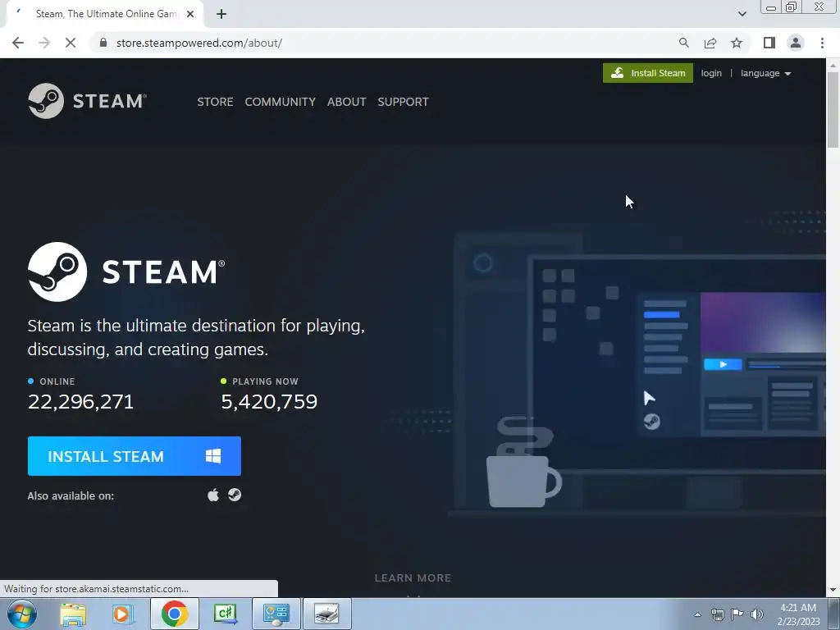Open the clock showing 4:21 AM
The image size is (840, 630).
798,614
